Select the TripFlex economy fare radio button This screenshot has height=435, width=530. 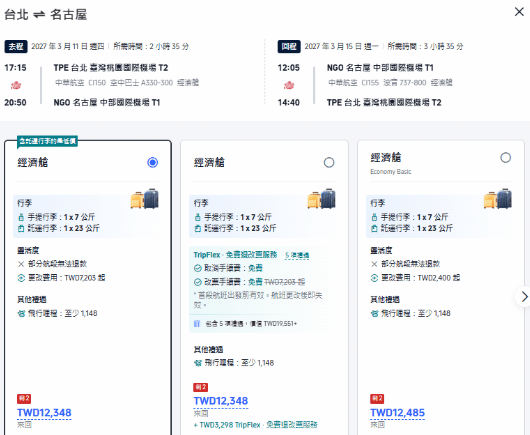(329, 163)
